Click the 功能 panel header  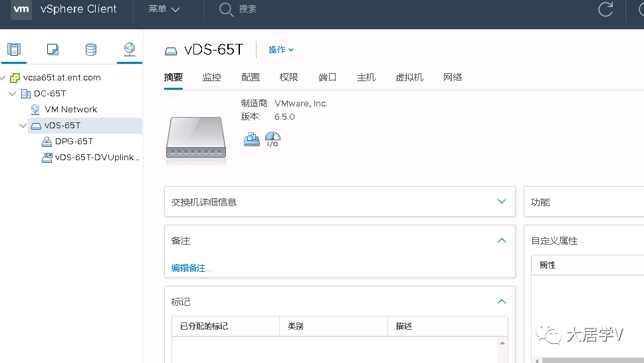[584, 201]
